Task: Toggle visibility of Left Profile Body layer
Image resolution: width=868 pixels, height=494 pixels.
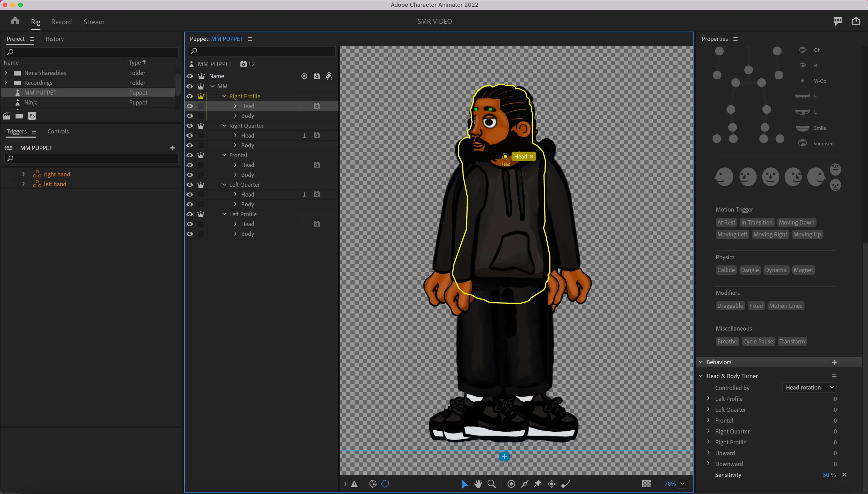Action: (190, 234)
